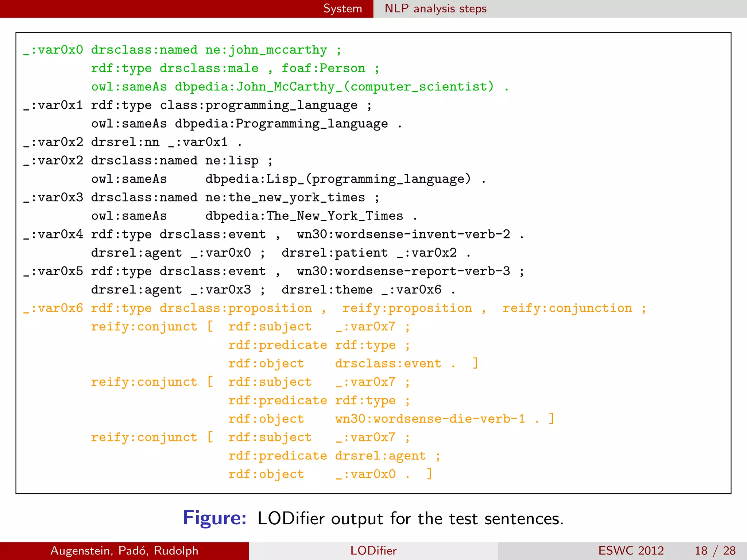The image size is (747, 560).
Task: Click ne:lisp named entity text
Action: tap(232, 161)
